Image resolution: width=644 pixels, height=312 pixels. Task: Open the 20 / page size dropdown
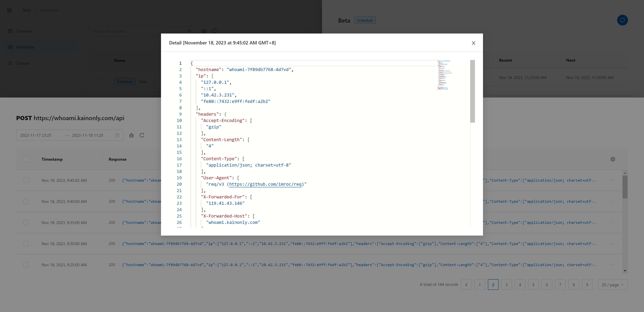[x=612, y=285]
